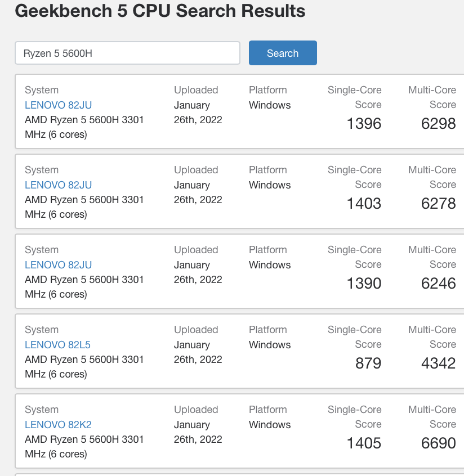Screen dimensions: 464x476
Task: Select the single-core score 1403
Action: click(364, 203)
